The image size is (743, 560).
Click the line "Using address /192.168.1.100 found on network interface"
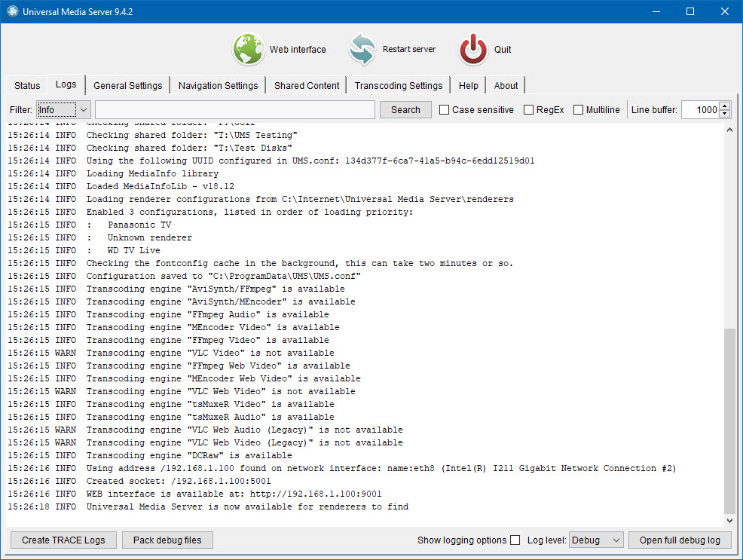click(x=341, y=468)
